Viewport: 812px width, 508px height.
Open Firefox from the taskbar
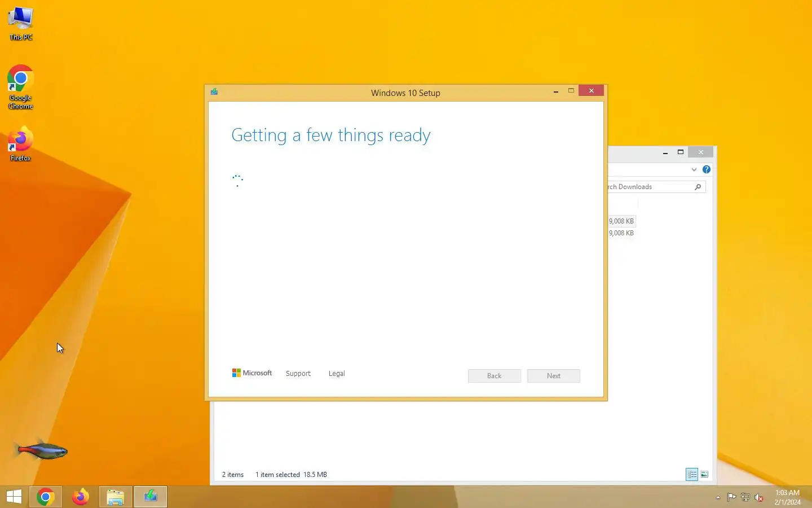[x=81, y=497]
